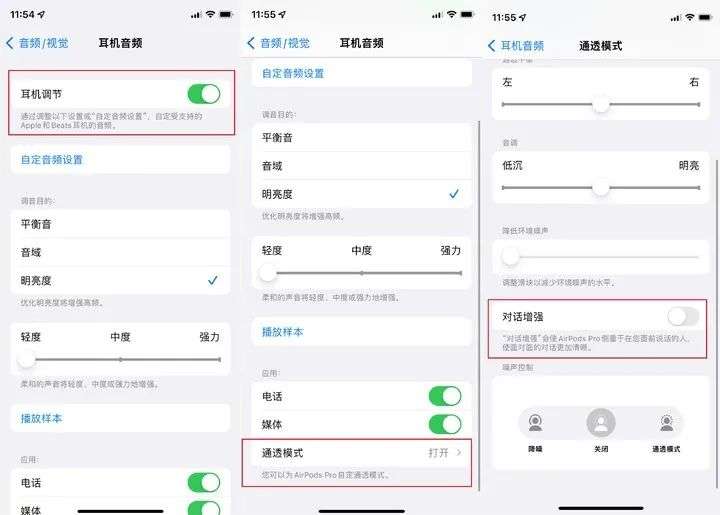Tap back chevron on the middle screen

251,43
